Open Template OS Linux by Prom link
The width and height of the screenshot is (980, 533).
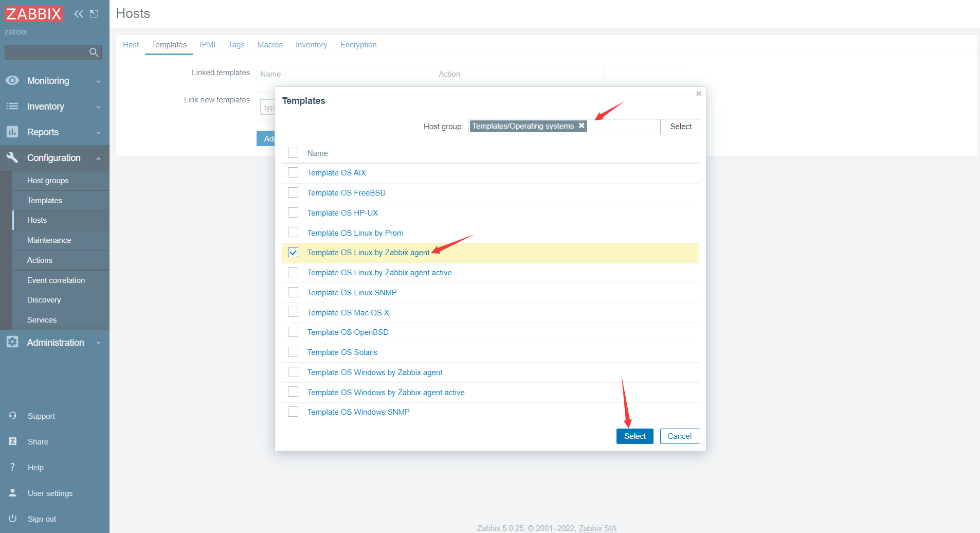355,233
